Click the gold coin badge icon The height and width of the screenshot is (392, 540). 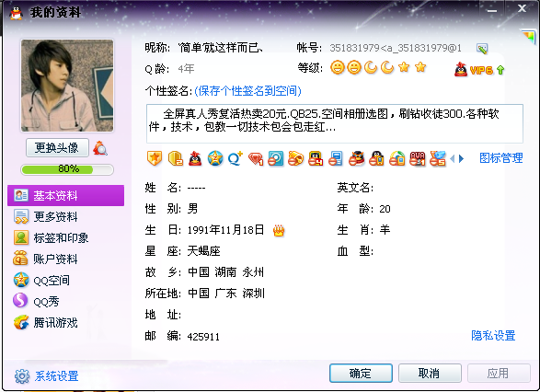point(175,159)
